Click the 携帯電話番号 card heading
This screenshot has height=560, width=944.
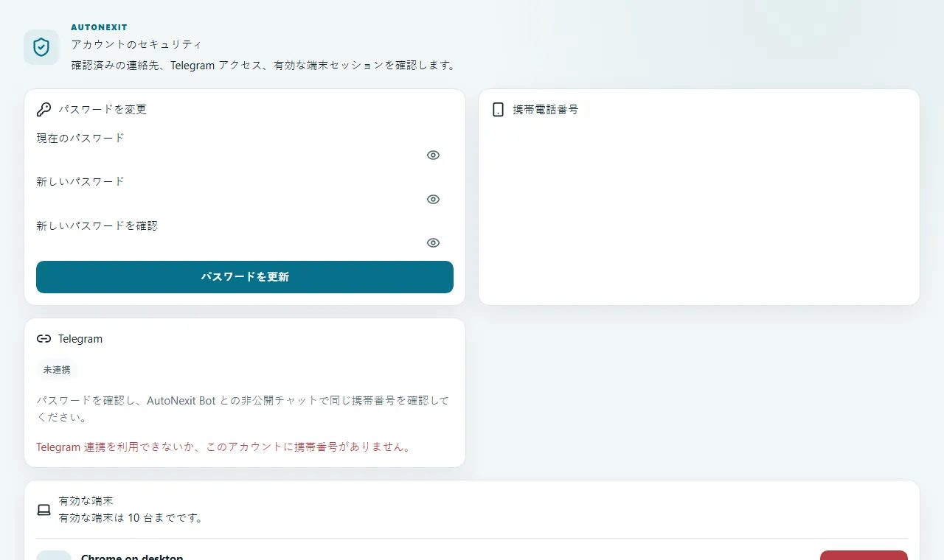tap(546, 110)
